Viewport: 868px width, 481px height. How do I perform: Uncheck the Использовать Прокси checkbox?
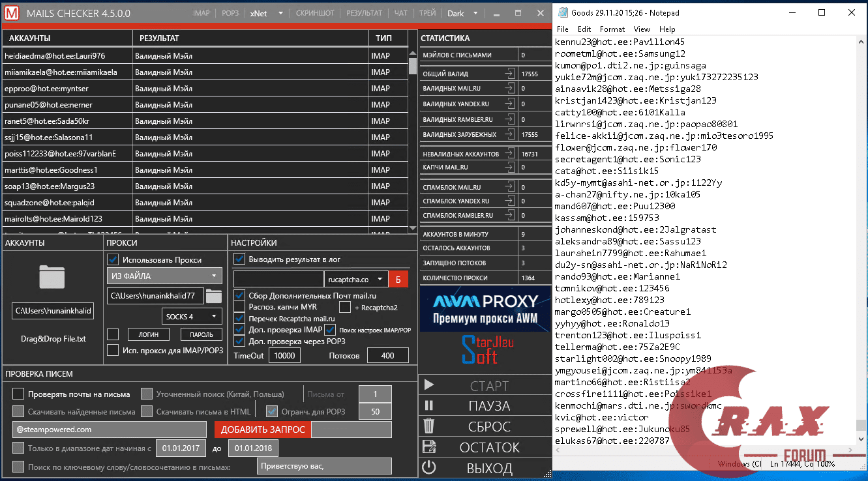pyautogui.click(x=112, y=259)
